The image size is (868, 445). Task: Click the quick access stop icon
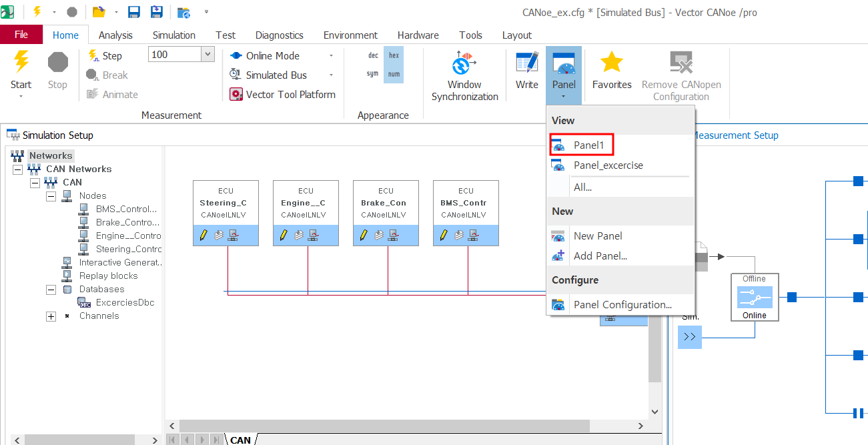[72, 12]
